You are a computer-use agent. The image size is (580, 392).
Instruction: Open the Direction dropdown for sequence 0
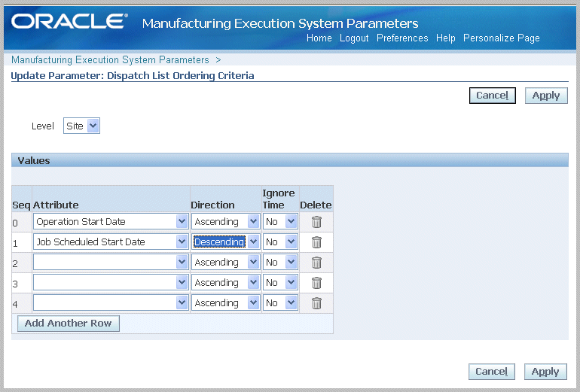[x=225, y=222]
